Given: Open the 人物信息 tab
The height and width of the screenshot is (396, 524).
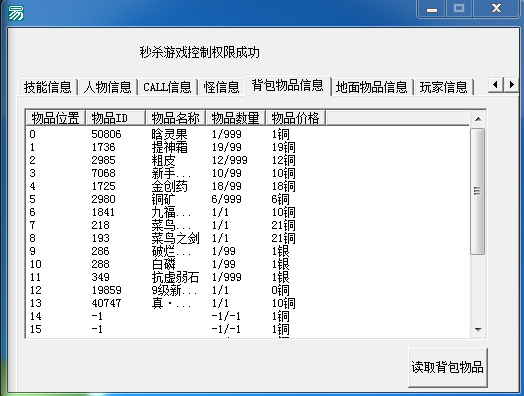Looking at the screenshot, I should pos(108,87).
